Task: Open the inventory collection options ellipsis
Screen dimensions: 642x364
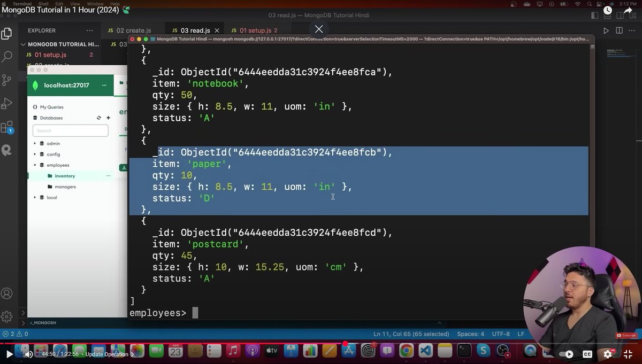Action: pyautogui.click(x=108, y=176)
